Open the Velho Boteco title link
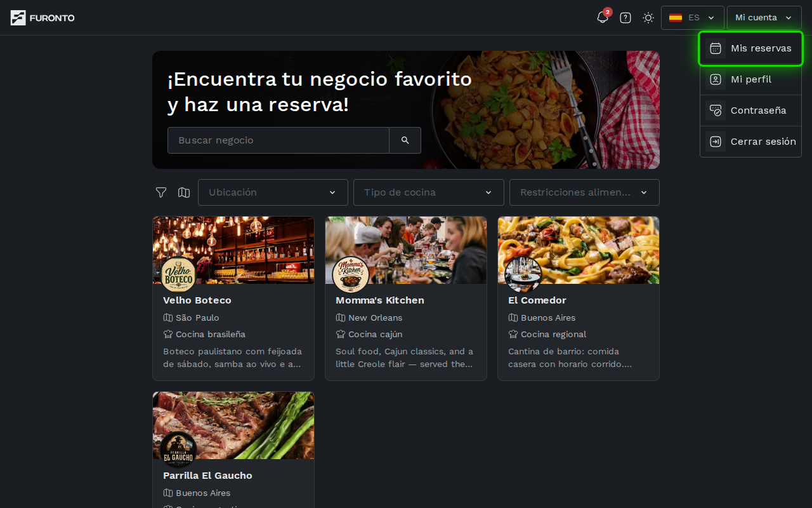The width and height of the screenshot is (812, 508). pyautogui.click(x=197, y=300)
